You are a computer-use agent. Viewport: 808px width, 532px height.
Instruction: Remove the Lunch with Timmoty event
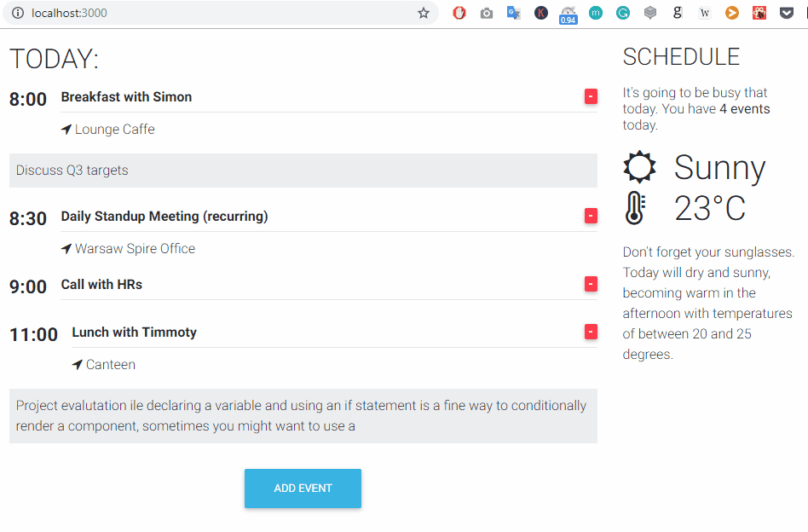(x=591, y=332)
